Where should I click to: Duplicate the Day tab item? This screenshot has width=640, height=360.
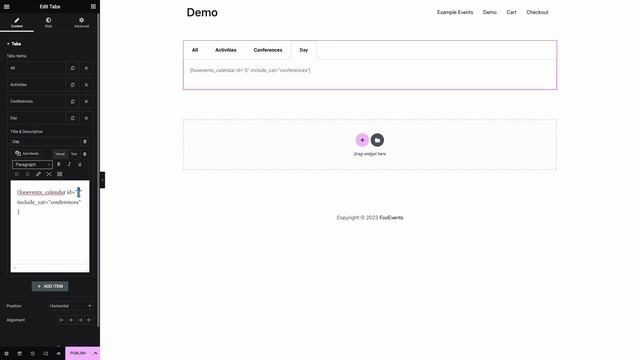coord(73,118)
